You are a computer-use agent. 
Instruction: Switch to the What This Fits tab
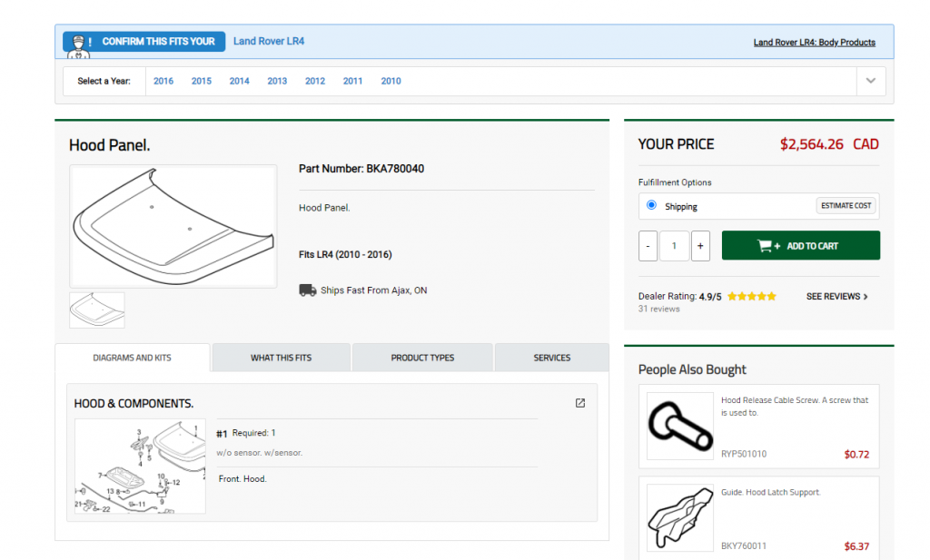[x=282, y=358]
